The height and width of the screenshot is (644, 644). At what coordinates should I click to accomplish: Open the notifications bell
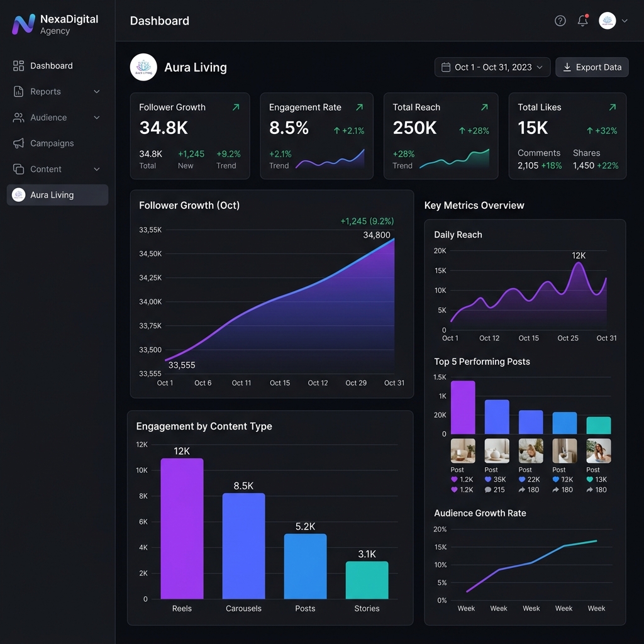point(583,21)
